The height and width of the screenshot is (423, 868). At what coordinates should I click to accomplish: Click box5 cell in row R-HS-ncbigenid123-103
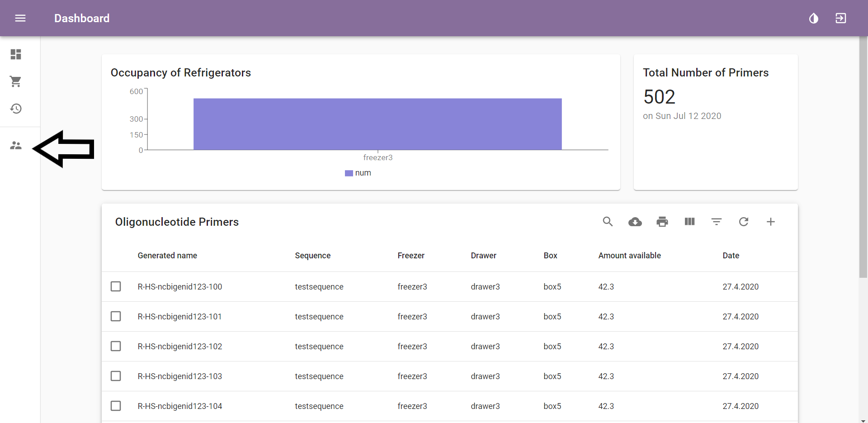(552, 376)
